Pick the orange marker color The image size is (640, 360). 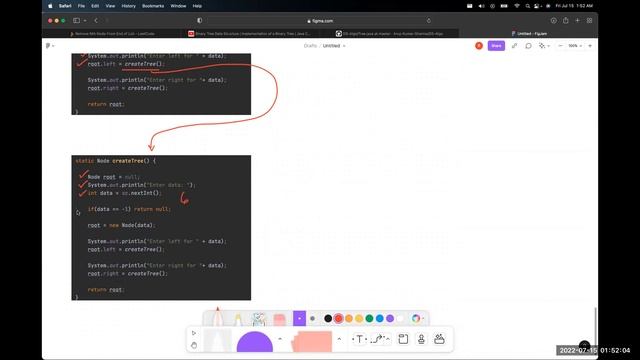click(349, 318)
